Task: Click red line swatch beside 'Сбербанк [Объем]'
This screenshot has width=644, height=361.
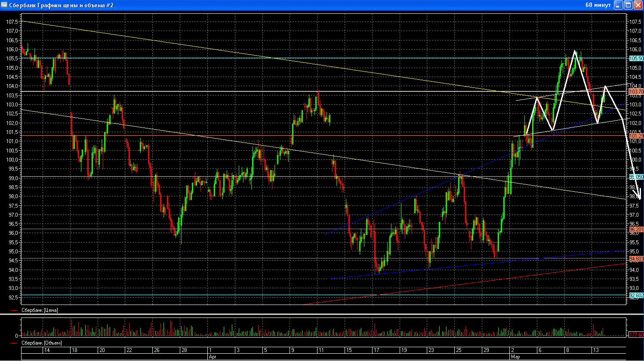Action: pos(14,343)
